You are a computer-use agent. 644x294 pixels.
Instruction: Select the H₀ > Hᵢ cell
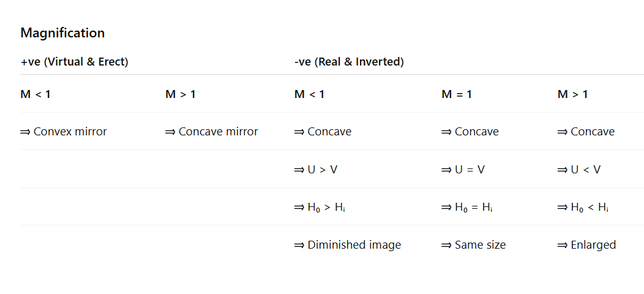(320, 208)
